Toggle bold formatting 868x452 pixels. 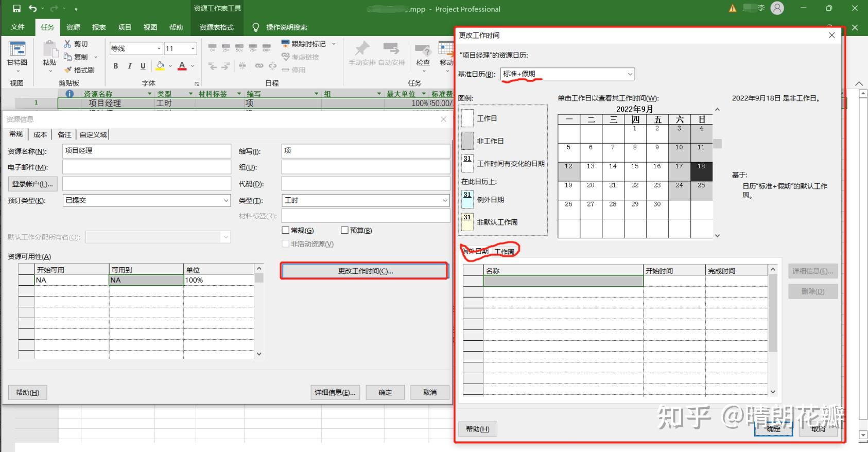pos(116,66)
